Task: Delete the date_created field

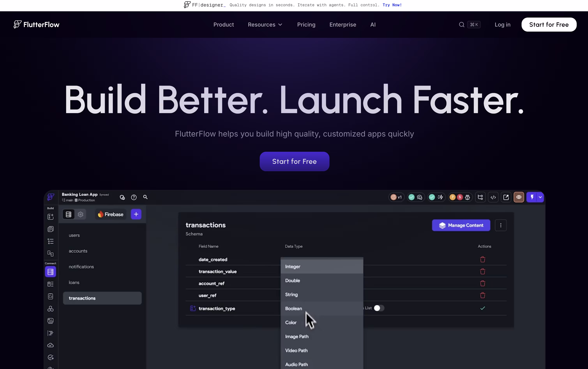Action: point(482,259)
